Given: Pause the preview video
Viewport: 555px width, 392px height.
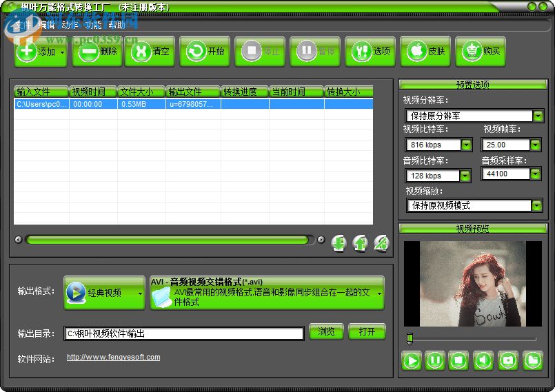Looking at the screenshot, I should click(435, 361).
